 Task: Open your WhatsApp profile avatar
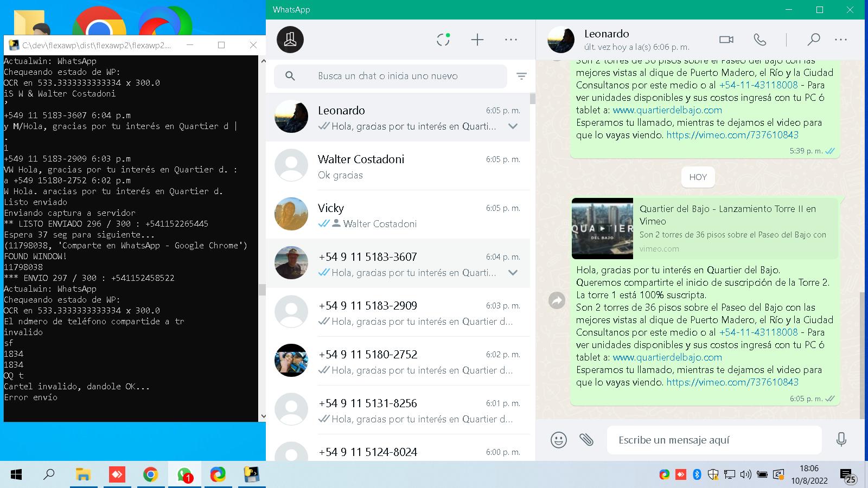coord(290,40)
